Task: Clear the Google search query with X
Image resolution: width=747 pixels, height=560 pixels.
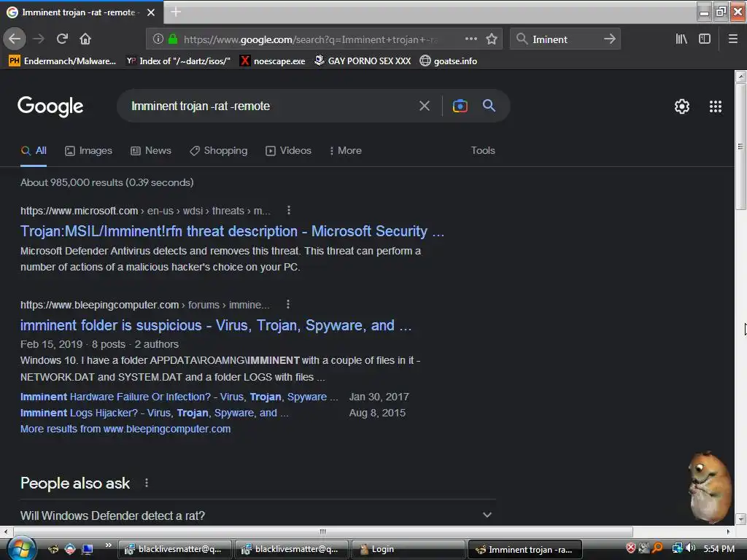Action: click(425, 106)
